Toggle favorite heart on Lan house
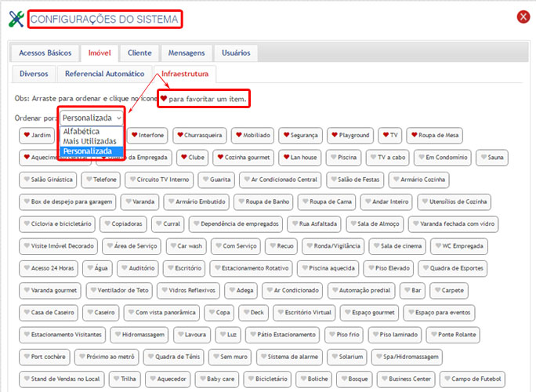The width and height of the screenshot is (536, 392). (286, 158)
